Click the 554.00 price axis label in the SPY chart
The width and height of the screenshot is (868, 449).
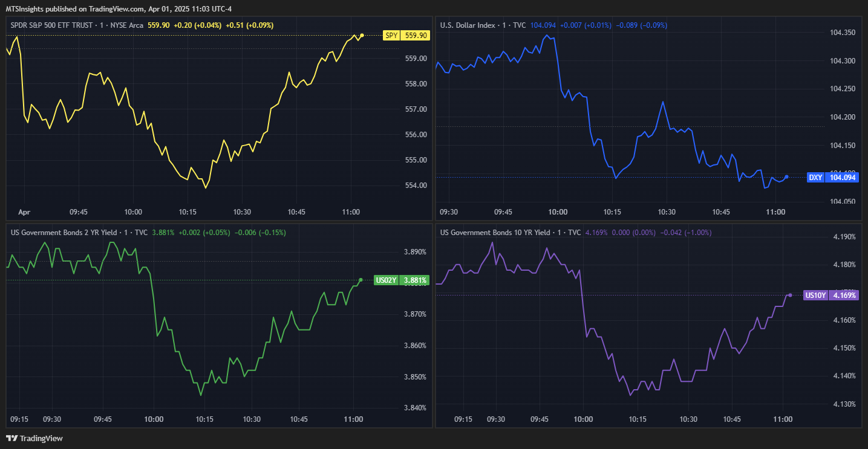[x=416, y=186]
